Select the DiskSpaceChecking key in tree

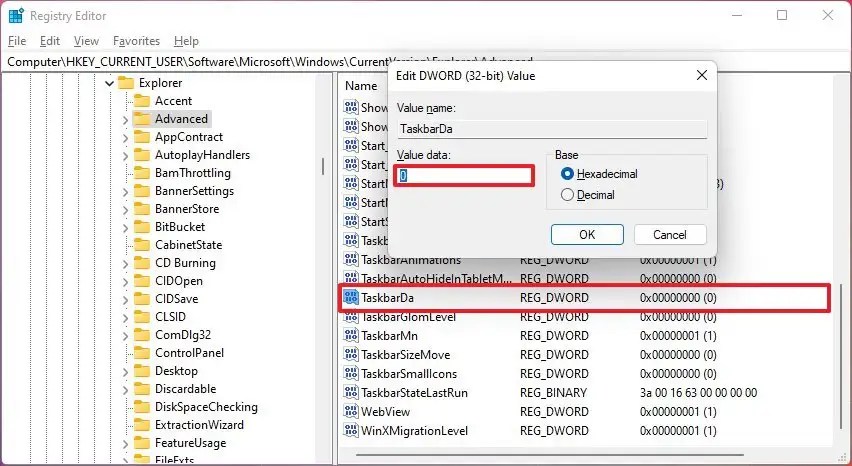[206, 407]
